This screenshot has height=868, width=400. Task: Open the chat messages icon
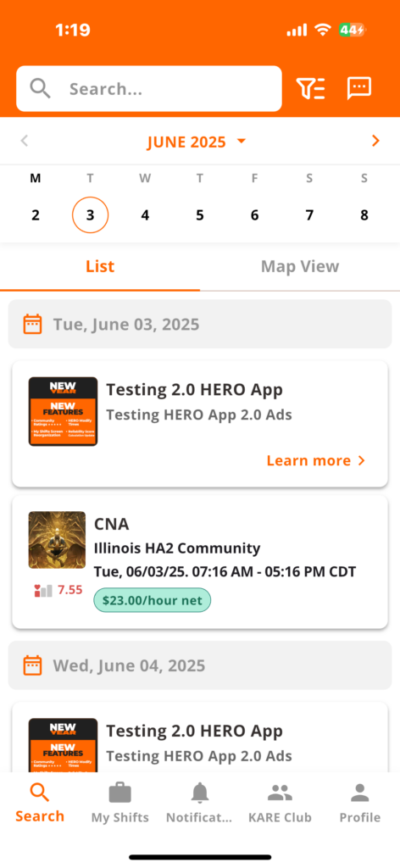[359, 88]
